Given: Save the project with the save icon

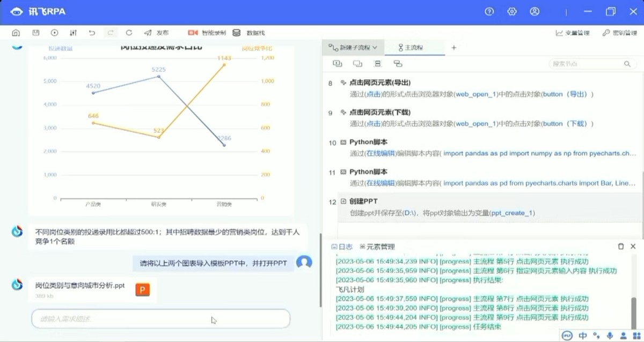Looking at the screenshot, I should click(x=35, y=33).
